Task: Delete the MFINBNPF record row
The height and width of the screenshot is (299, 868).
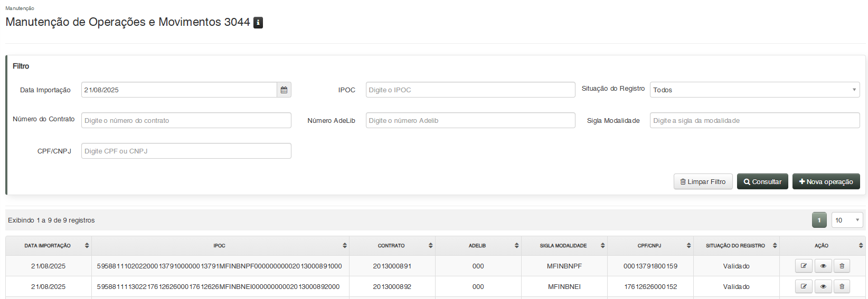Action: tap(842, 266)
